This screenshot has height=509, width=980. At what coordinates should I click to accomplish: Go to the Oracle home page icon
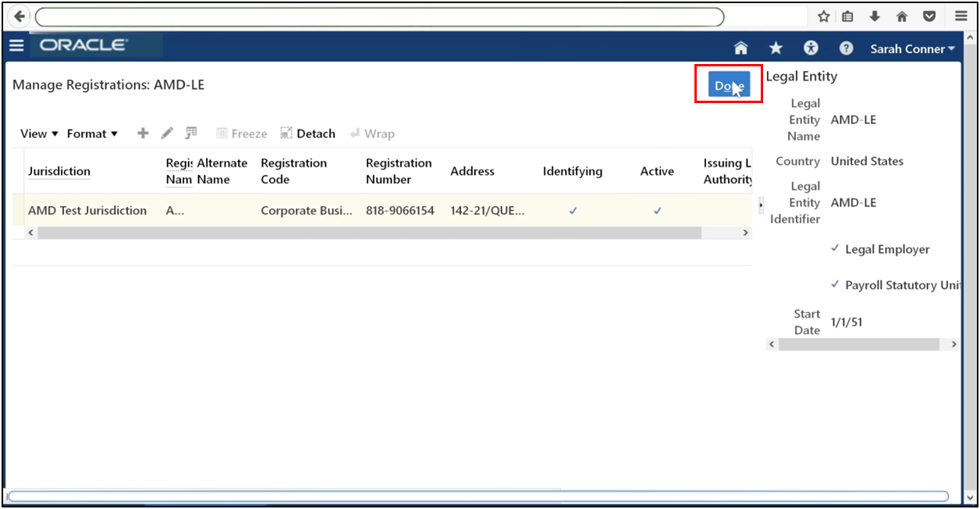[x=740, y=48]
